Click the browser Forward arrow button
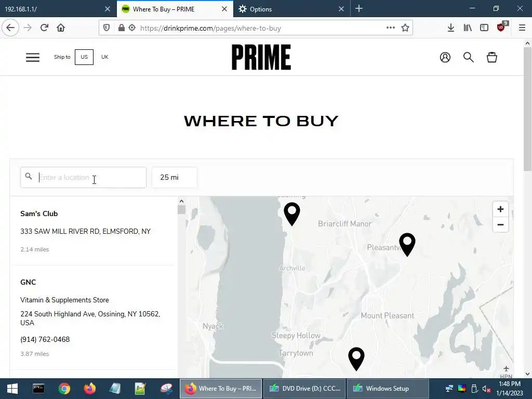532x399 pixels. (28, 28)
